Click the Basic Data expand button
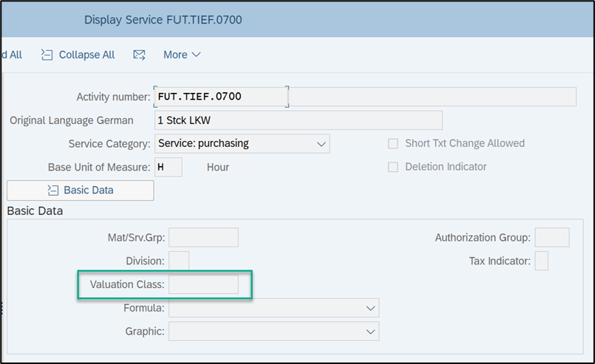Screen dimensions: 595x364 [80, 190]
